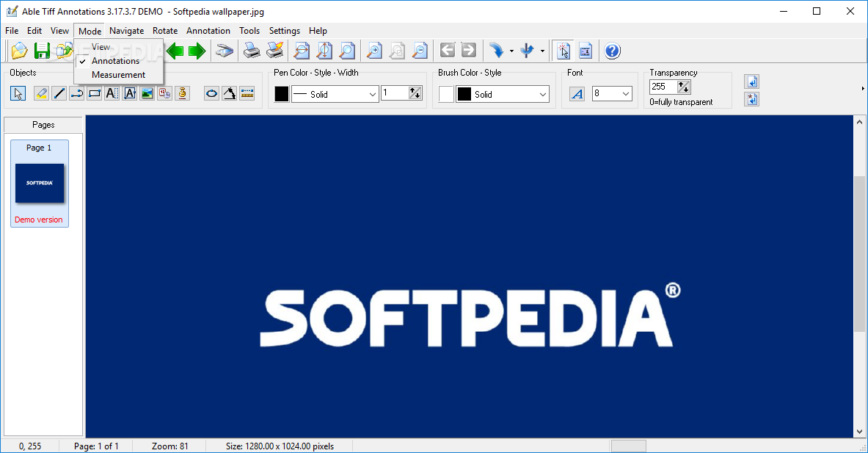Open the Edit menu
The width and height of the screenshot is (868, 453).
pos(34,31)
